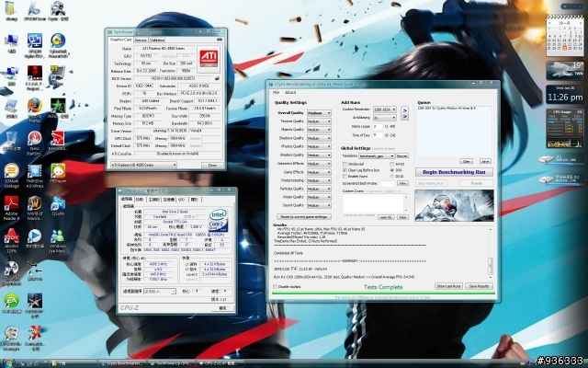Tick the 64 bit checkbox
This screenshot has width=588, height=368.
coord(392,164)
